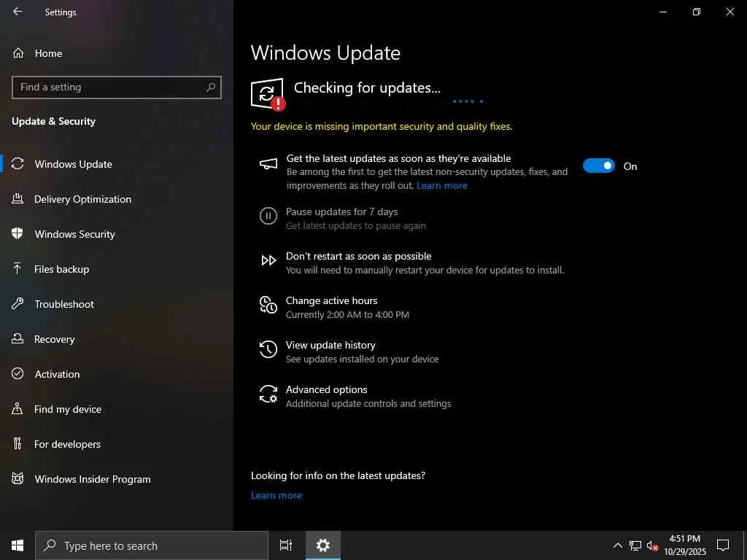Click the Windows Security shield icon
The width and height of the screenshot is (747, 560).
pyautogui.click(x=18, y=234)
